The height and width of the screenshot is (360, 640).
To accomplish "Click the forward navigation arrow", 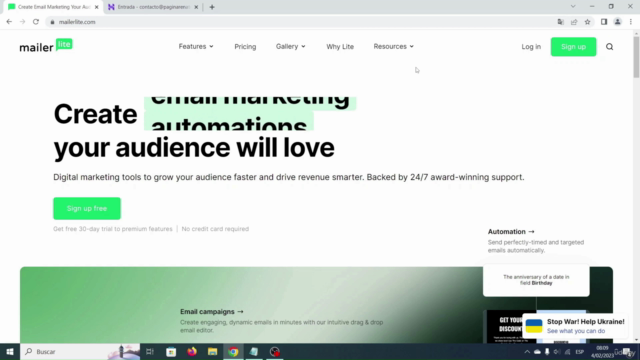I will (x=22, y=22).
